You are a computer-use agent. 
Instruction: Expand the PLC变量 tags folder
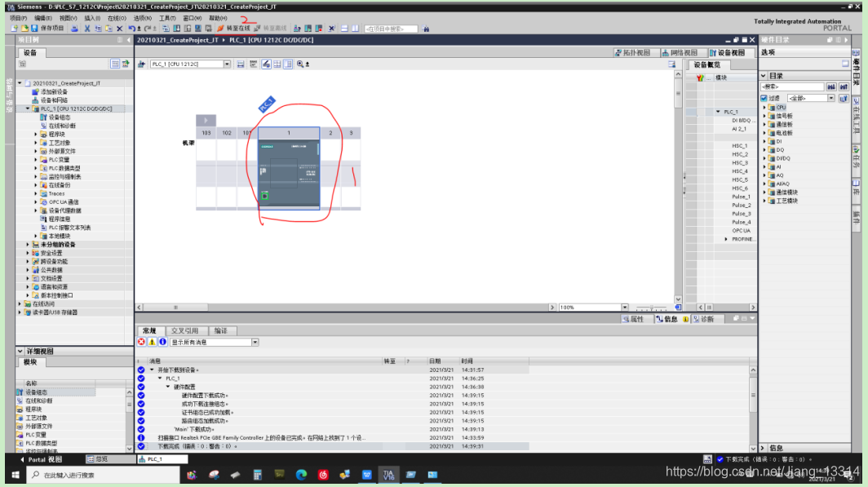[x=36, y=159]
